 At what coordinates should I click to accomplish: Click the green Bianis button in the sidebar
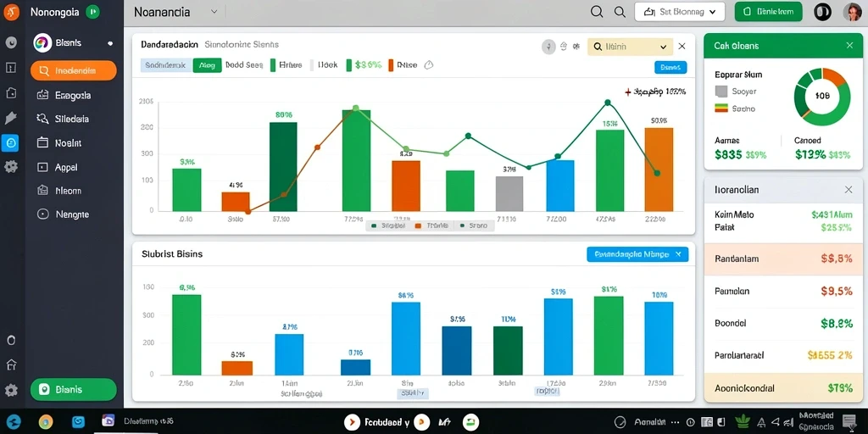pos(74,389)
